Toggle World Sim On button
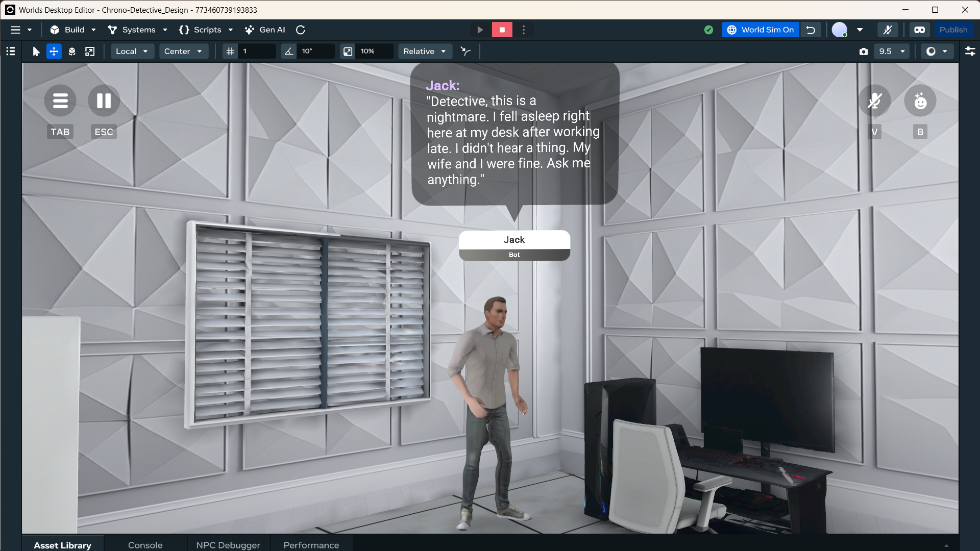 [761, 30]
